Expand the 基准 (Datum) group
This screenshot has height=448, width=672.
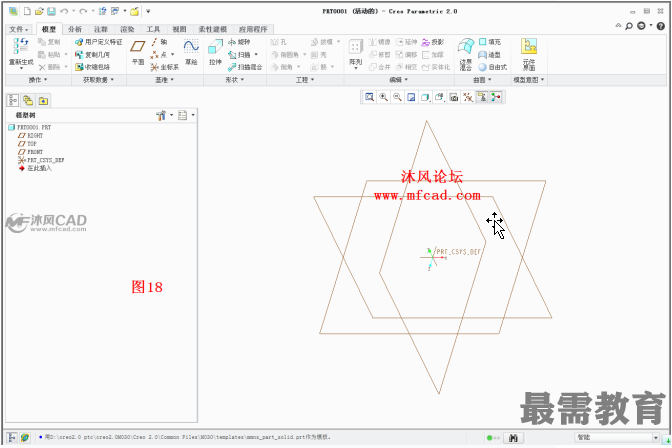(x=165, y=80)
